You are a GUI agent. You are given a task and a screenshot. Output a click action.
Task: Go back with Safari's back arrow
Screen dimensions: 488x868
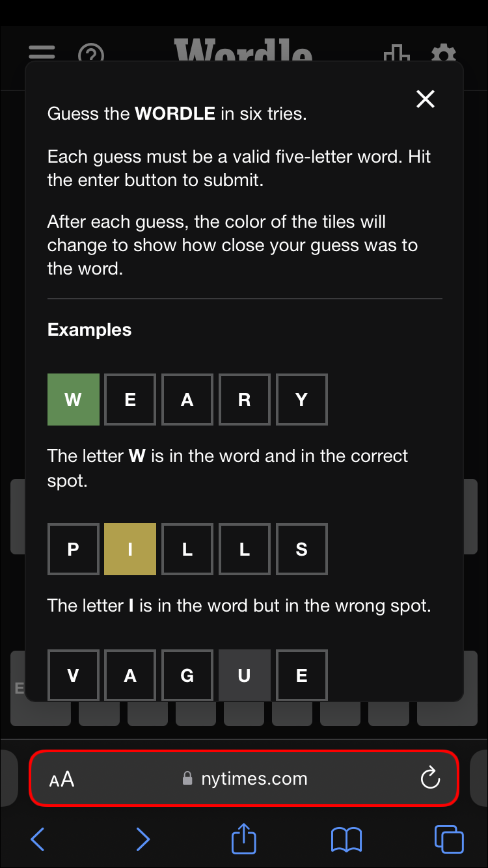tap(38, 839)
